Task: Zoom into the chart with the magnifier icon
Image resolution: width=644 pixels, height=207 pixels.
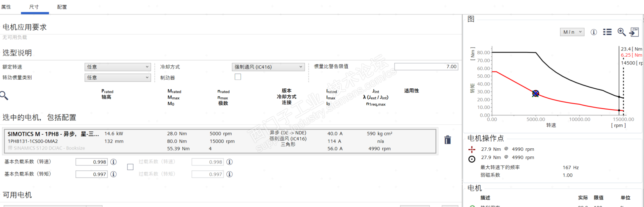Action: (x=622, y=32)
